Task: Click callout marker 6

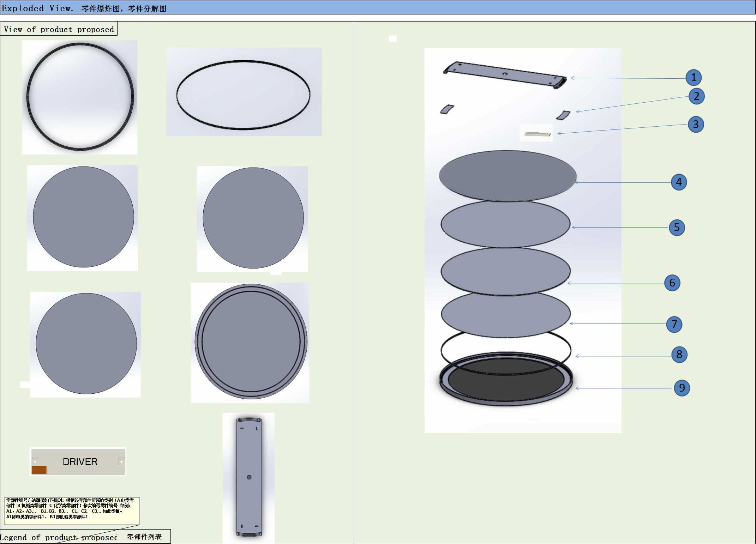Action: click(x=672, y=283)
